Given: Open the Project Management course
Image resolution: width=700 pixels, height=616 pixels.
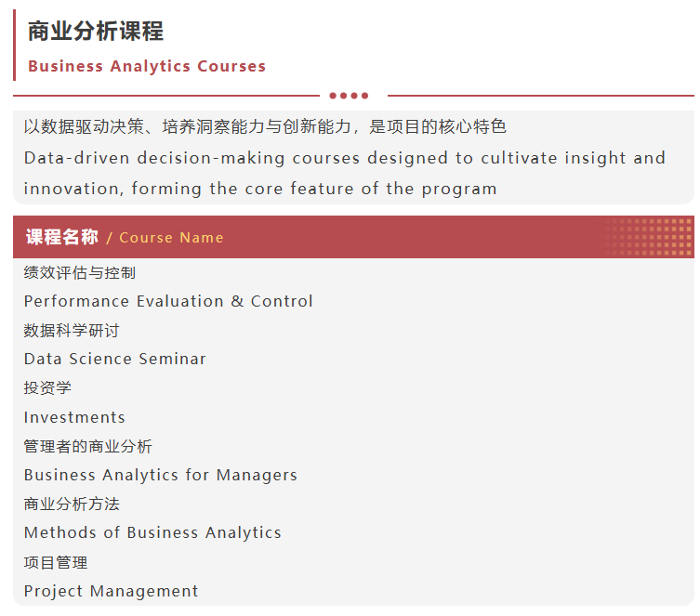Looking at the screenshot, I should (x=112, y=591).
